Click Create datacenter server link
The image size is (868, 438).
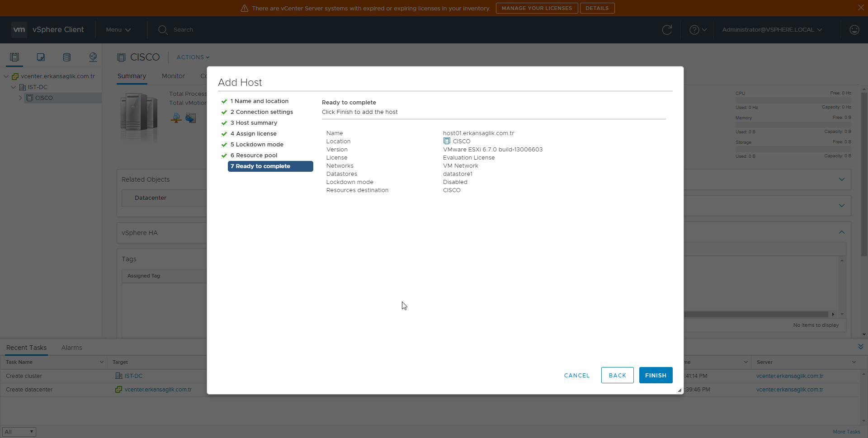click(x=789, y=390)
